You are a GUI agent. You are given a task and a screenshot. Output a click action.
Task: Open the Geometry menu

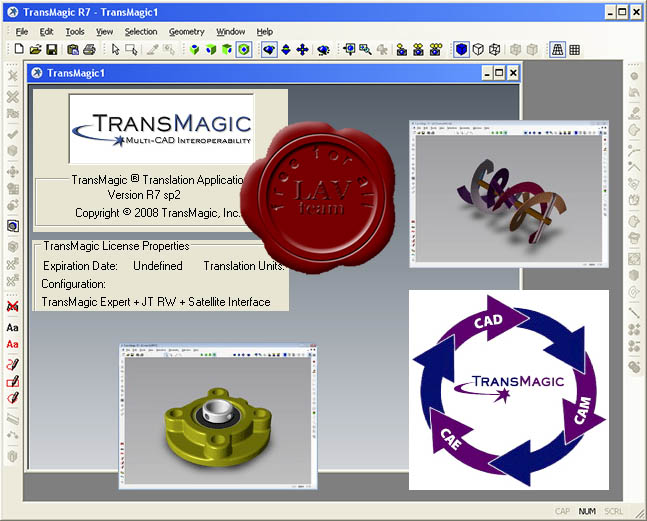(187, 32)
